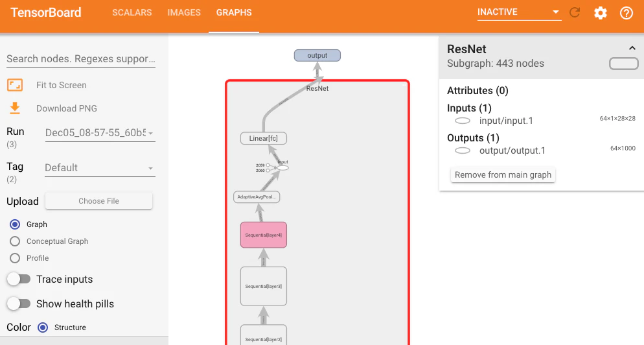This screenshot has width=644, height=345.
Task: Select the Profile radio button
Action: pyautogui.click(x=15, y=258)
